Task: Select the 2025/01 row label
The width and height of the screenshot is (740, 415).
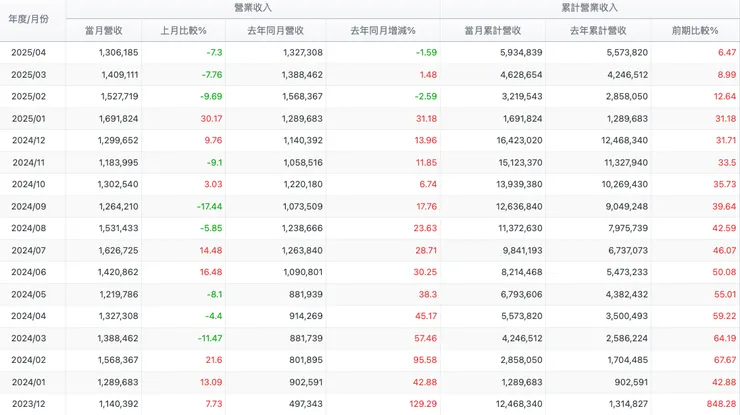Action: click(29, 119)
